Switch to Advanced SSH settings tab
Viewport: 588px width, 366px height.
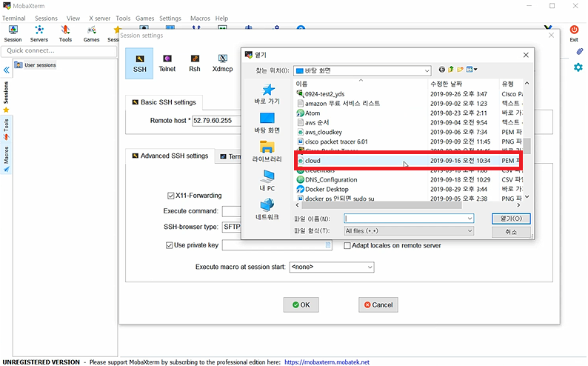tap(170, 156)
